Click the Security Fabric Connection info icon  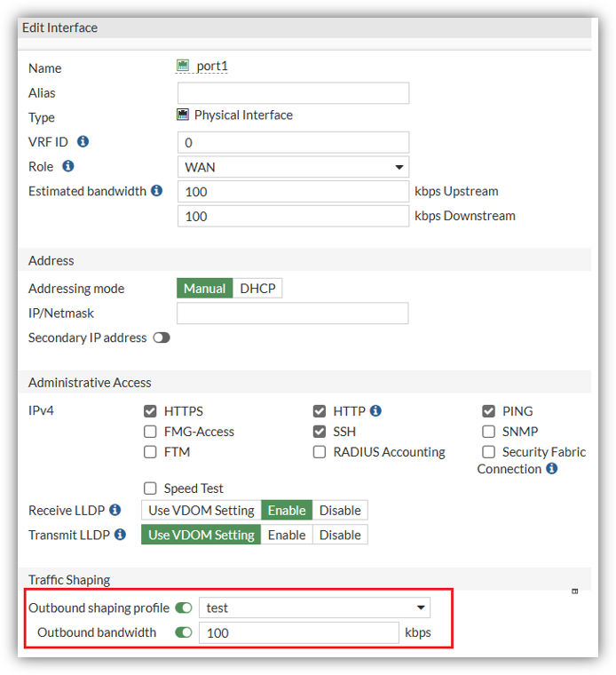[552, 469]
